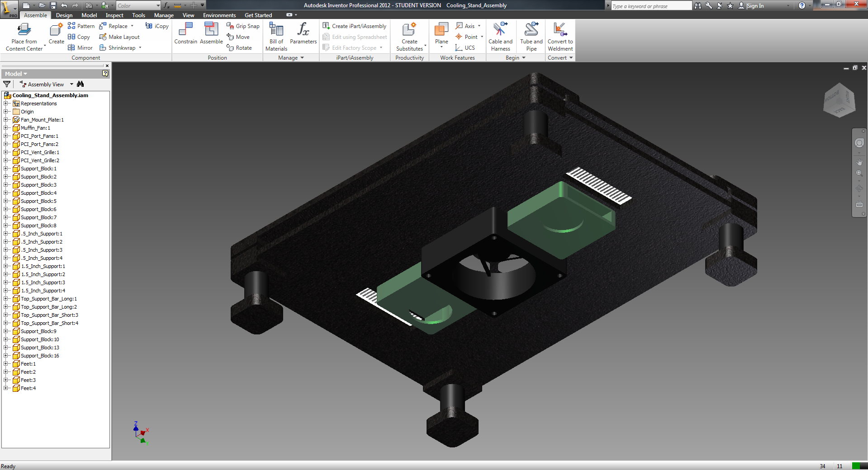Switch to the Inspect ribbon tab

pos(114,15)
